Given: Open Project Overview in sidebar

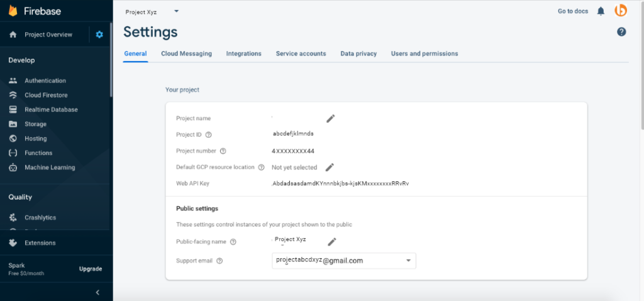Looking at the screenshot, I should pyautogui.click(x=48, y=35).
